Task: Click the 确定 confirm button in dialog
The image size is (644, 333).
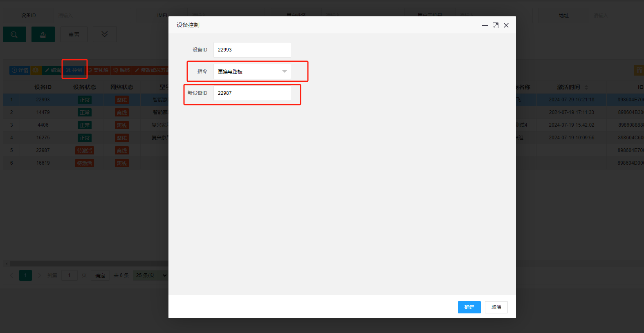Action: 469,307
